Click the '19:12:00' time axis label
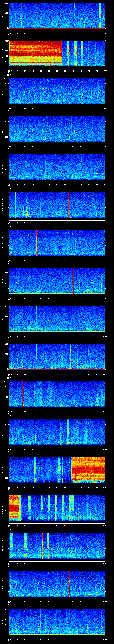 tap(9, 450)
